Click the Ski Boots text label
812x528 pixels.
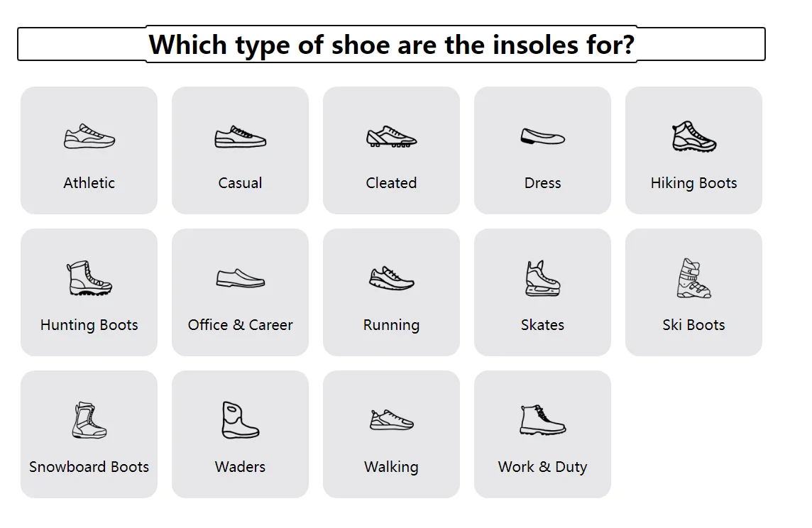point(693,325)
